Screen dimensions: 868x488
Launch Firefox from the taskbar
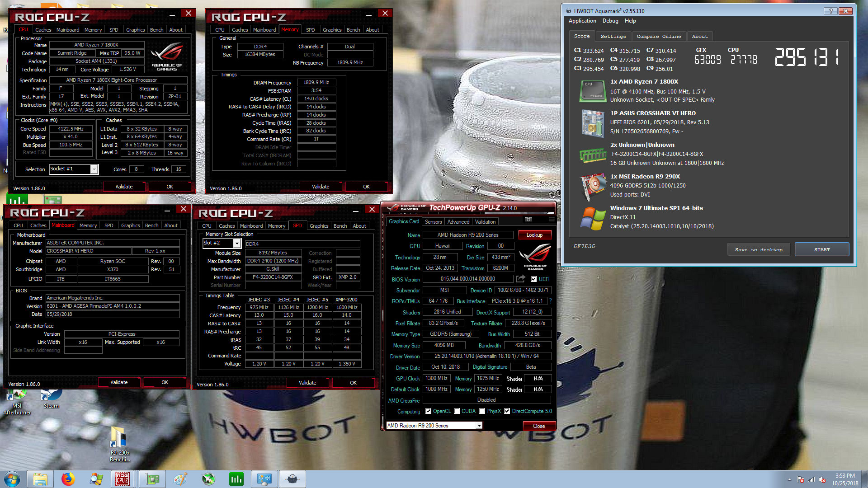point(68,479)
